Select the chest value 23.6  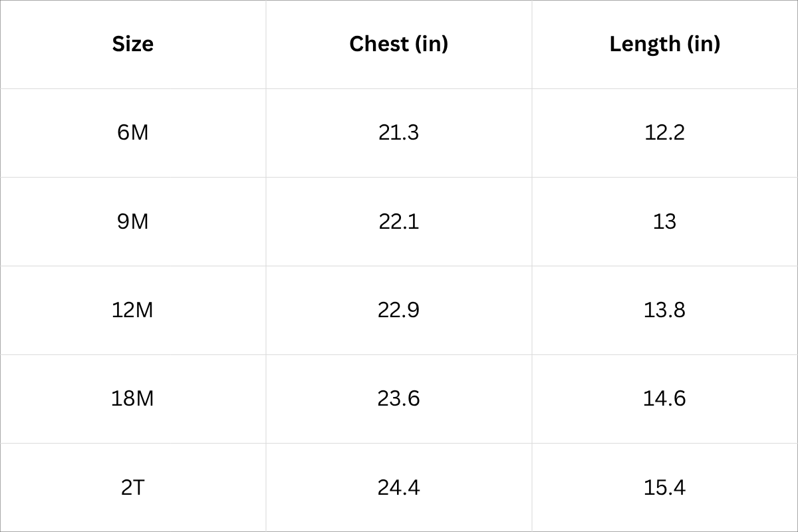[x=398, y=398]
